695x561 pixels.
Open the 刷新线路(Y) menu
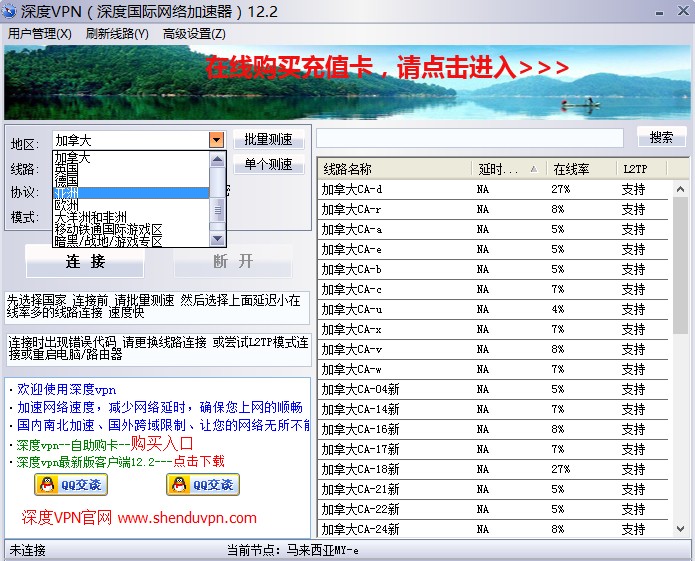(117, 34)
